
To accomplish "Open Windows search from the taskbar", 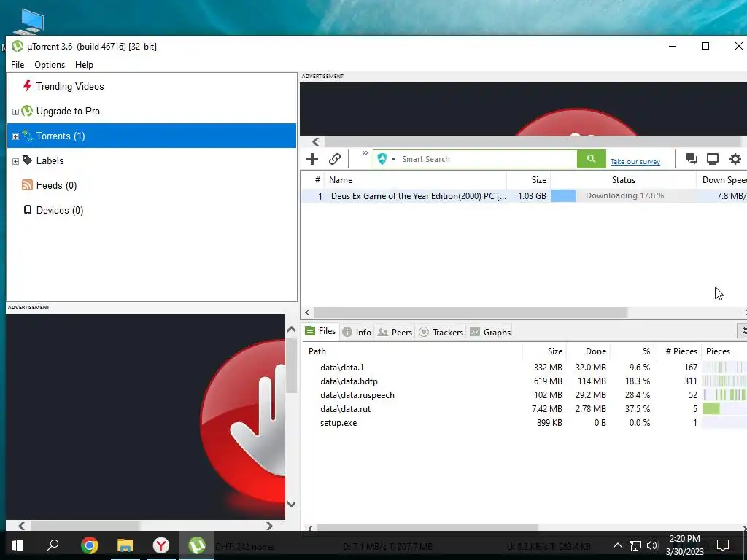I will (53, 545).
